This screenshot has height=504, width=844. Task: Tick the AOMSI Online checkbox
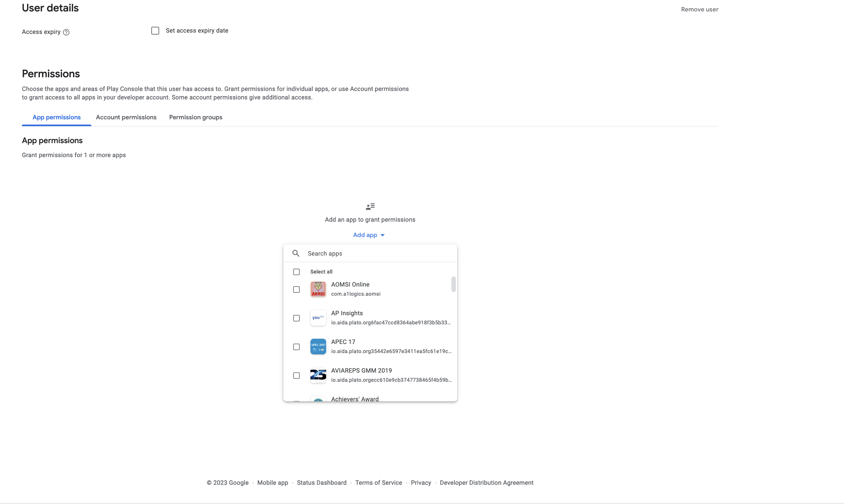point(296,290)
